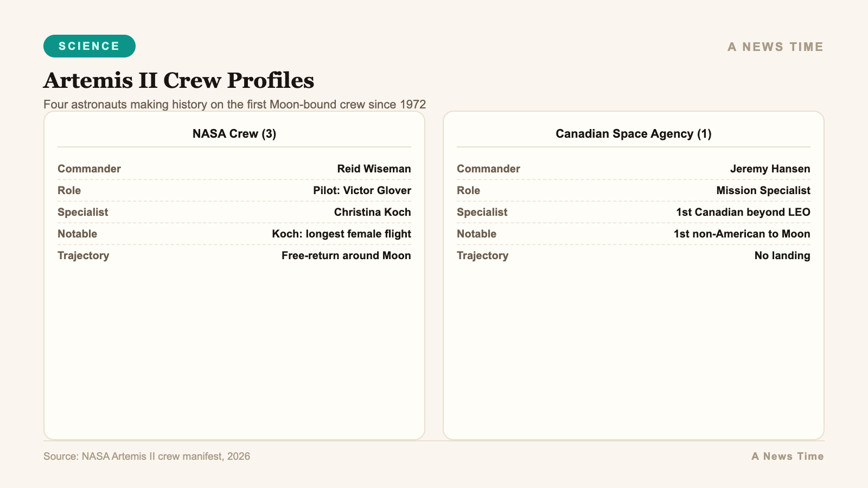Screen dimensions: 868x488
Task: Select the value 'Mission Specialist'
Action: (x=763, y=190)
